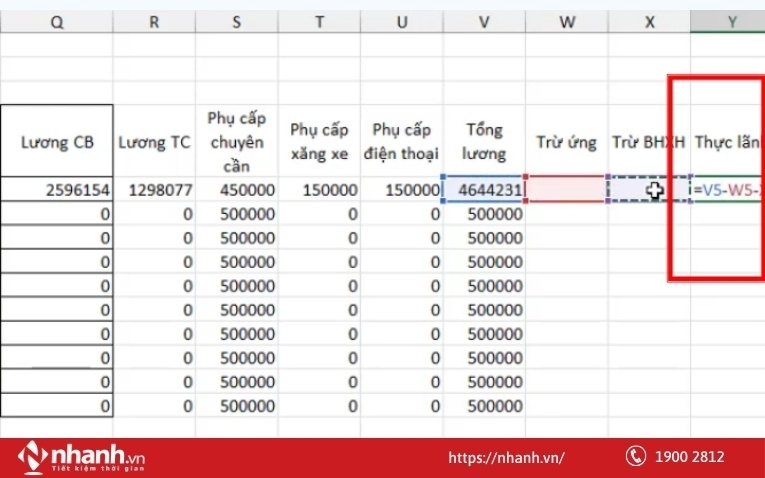Image resolution: width=765 pixels, height=478 pixels.
Task: Select column W header
Action: point(566,21)
